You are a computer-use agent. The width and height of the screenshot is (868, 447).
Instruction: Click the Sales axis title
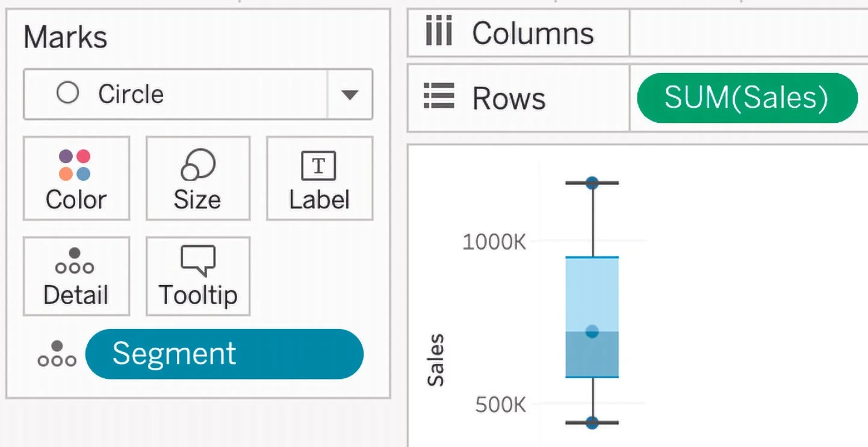[x=435, y=360]
